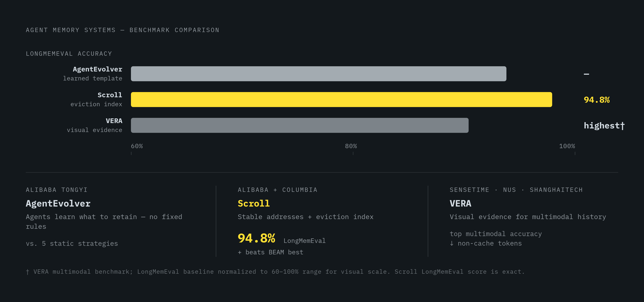Select the 94.8% value beside Scroll bar
Image resolution: width=644 pixels, height=302 pixels.
pos(597,100)
